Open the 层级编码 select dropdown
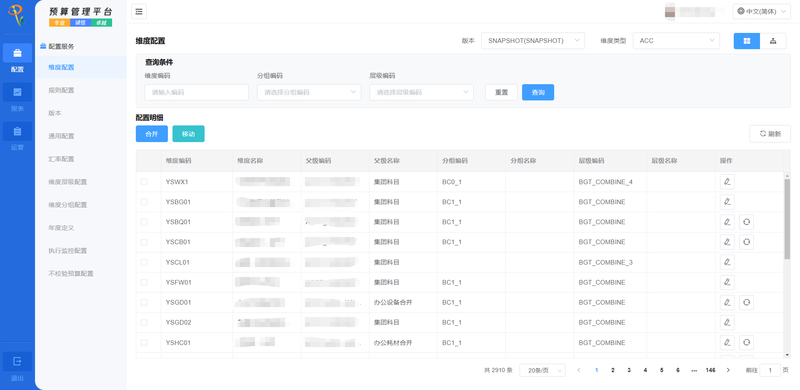Viewport: 800px width, 390px height. coord(421,92)
